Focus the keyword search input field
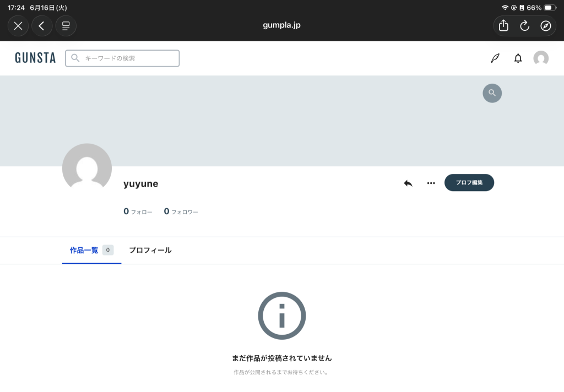The height and width of the screenshot is (392, 564). (x=122, y=58)
